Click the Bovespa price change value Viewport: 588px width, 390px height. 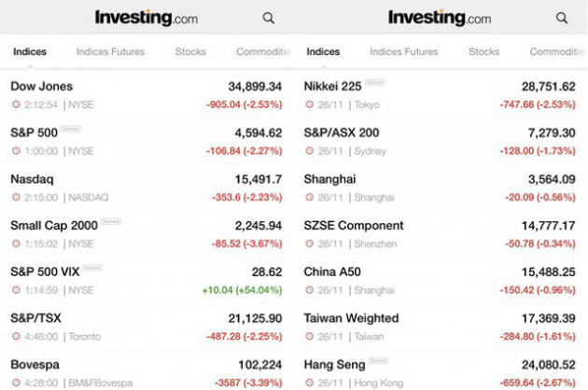click(248, 383)
